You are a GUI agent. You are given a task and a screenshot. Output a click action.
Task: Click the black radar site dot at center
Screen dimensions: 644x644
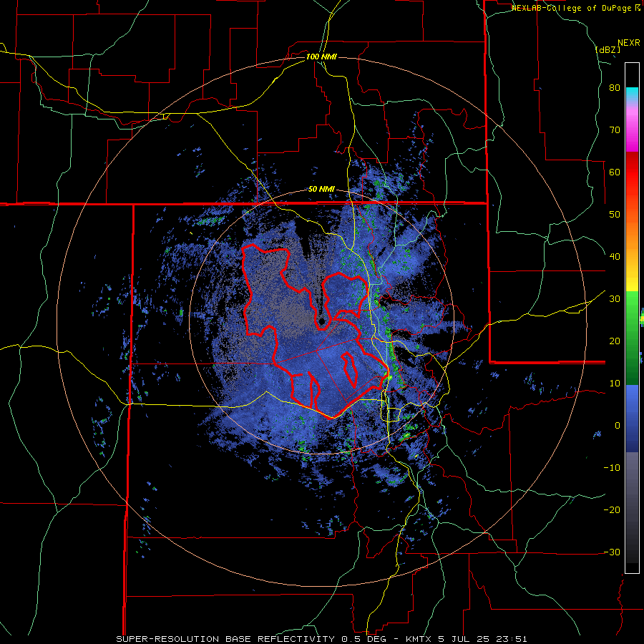click(x=322, y=321)
